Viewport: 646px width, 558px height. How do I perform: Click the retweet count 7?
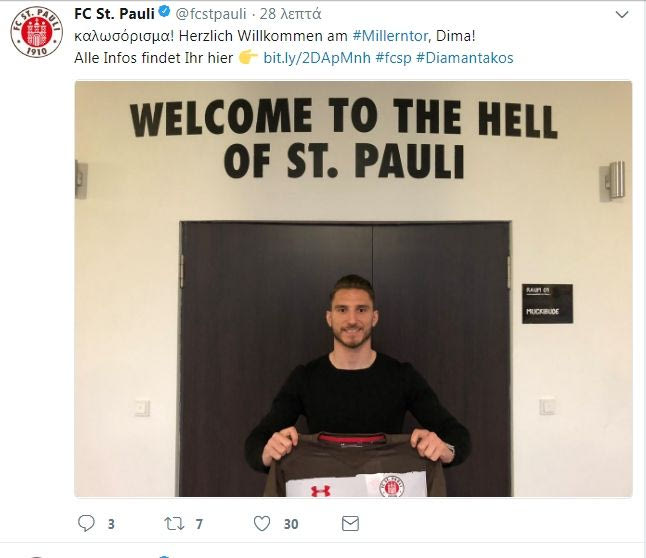(x=199, y=524)
